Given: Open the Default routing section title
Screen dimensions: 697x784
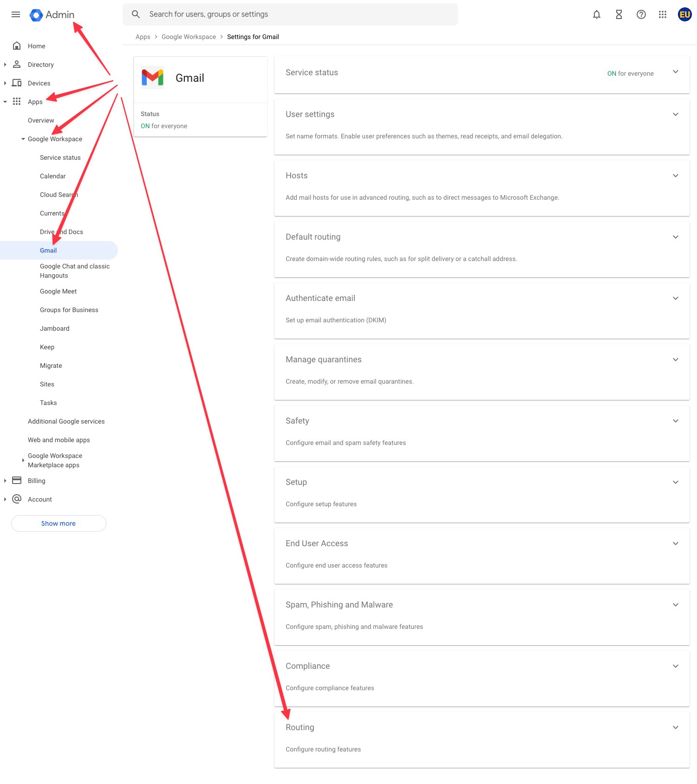Looking at the screenshot, I should click(x=313, y=237).
